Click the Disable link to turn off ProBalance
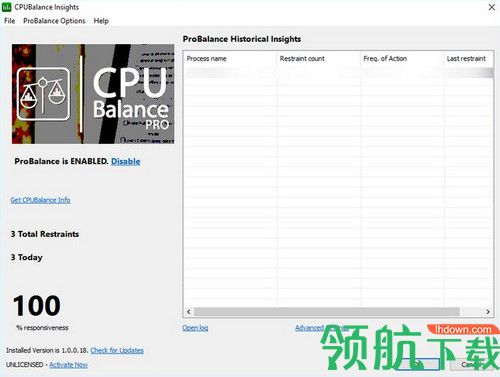 (125, 161)
